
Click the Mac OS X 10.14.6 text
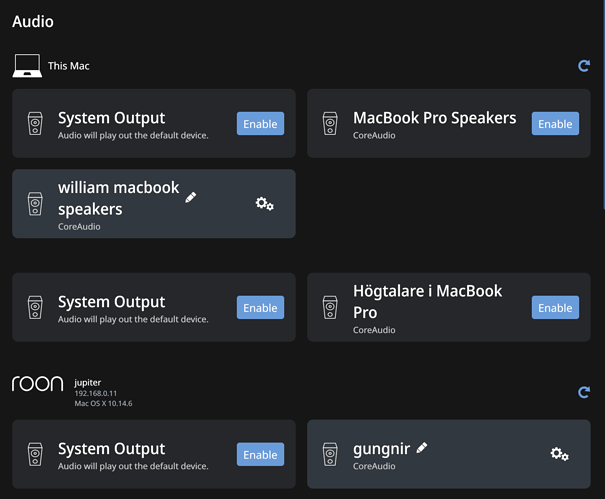click(x=103, y=403)
